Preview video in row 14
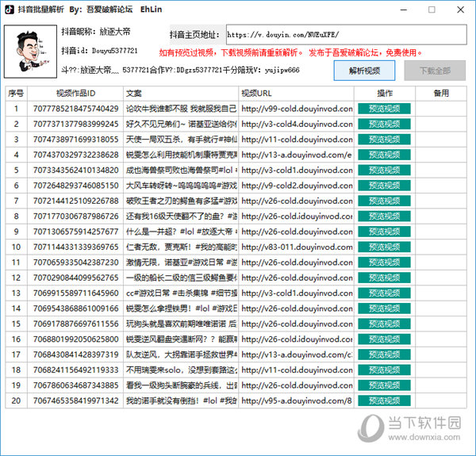476x456 pixels. pos(384,308)
